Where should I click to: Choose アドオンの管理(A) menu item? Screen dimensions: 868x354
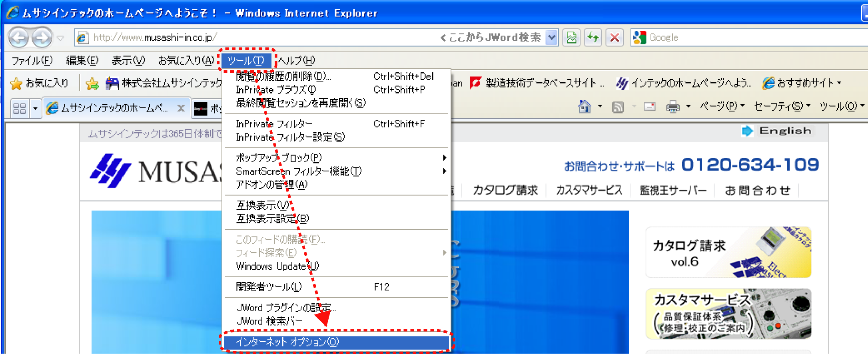[337, 185]
